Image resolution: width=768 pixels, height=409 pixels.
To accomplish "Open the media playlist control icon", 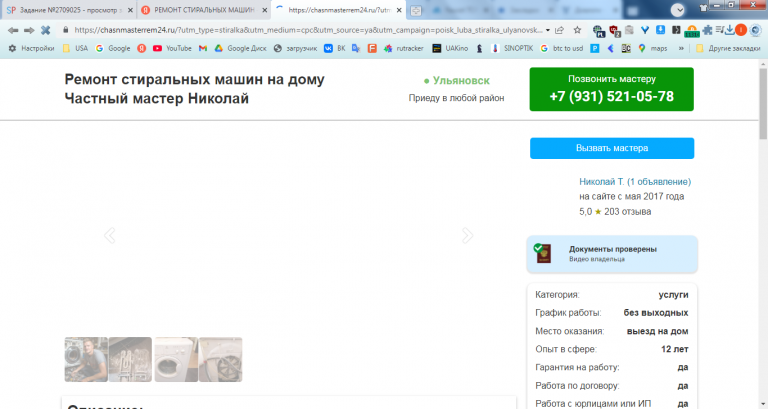I will pyautogui.click(x=719, y=30).
